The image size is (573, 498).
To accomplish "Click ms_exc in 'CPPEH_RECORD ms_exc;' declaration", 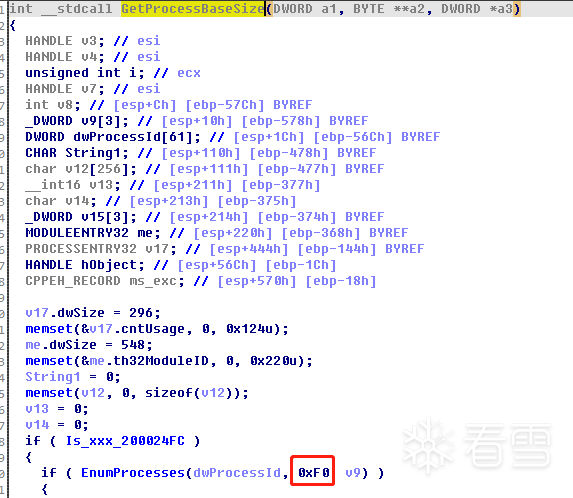I will point(153,281).
